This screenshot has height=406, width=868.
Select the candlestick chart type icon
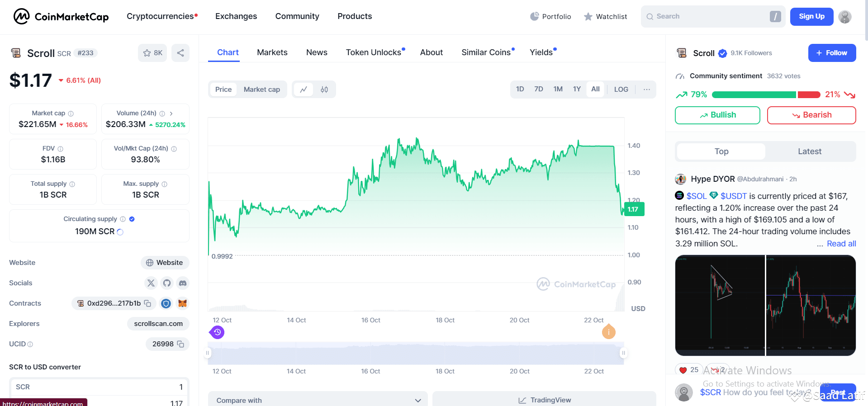click(x=324, y=90)
